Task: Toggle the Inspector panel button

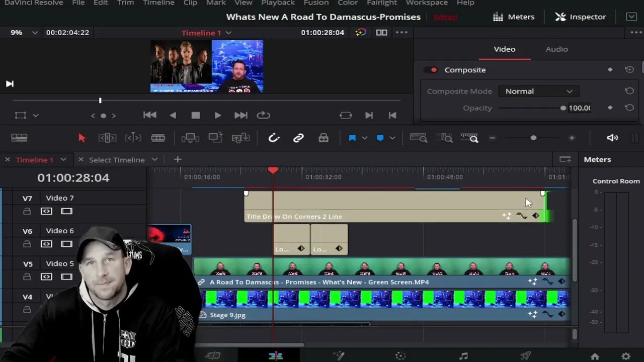Action: coord(581,17)
